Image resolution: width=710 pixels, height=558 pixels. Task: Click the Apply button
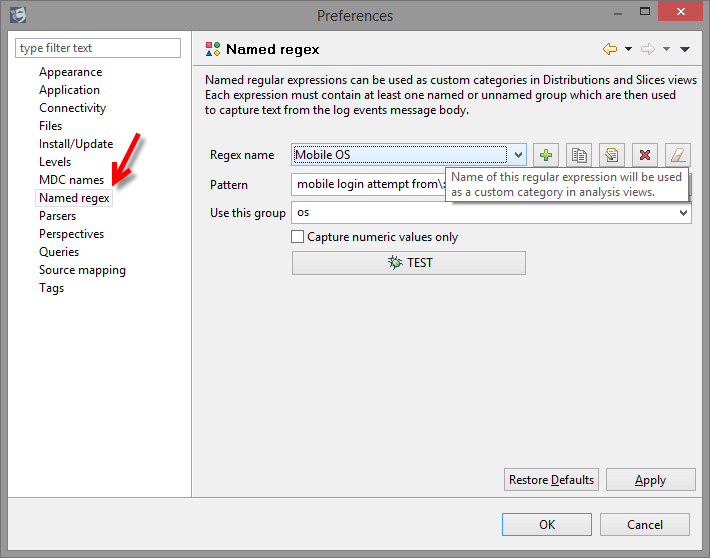650,480
